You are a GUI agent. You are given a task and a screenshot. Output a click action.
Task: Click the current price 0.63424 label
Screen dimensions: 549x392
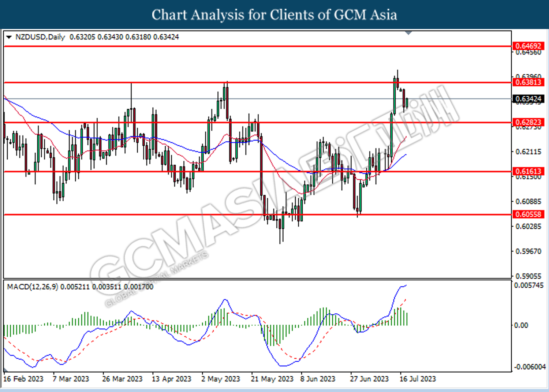[528, 99]
